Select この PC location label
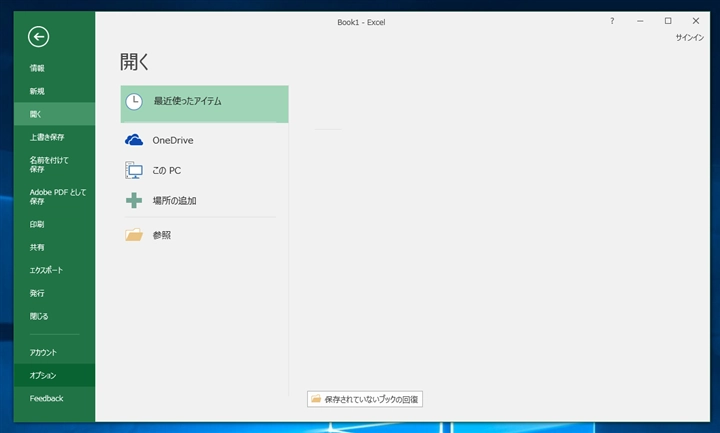 click(x=167, y=170)
